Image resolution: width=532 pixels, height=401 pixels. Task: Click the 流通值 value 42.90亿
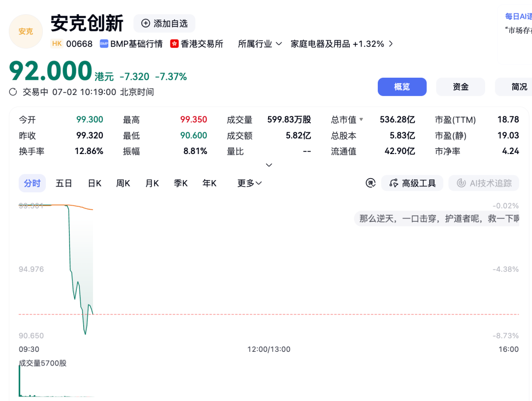(399, 151)
